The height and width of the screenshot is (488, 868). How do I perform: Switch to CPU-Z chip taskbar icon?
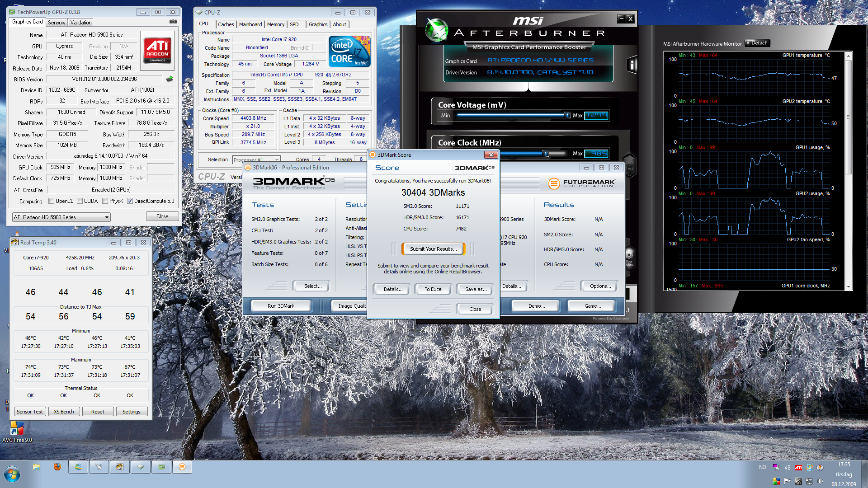tap(141, 467)
